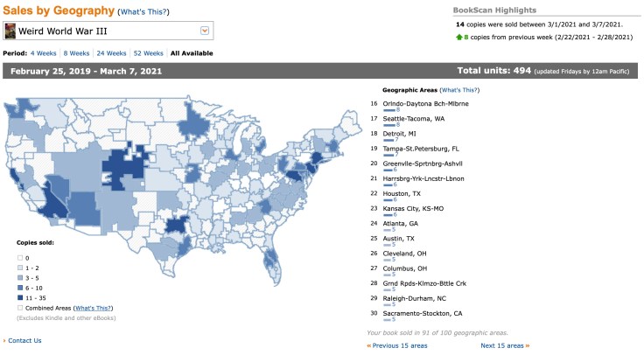Choose the All Available period
Viewport: 644px width, 355px height.
(193, 52)
